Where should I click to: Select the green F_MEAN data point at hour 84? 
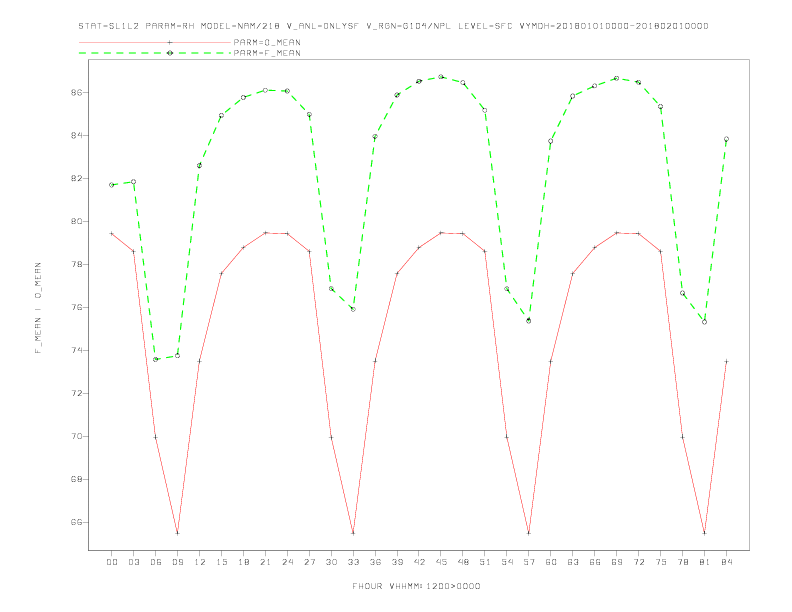pyautogui.click(x=726, y=139)
